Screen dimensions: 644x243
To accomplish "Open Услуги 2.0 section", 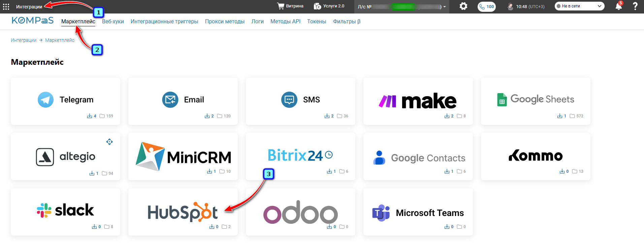I will pyautogui.click(x=329, y=6).
